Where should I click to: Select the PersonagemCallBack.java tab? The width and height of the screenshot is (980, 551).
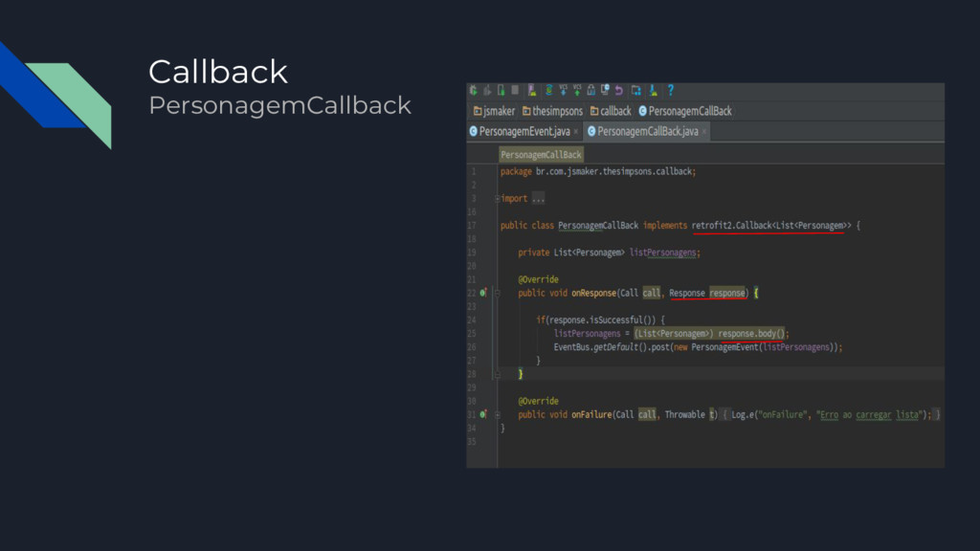click(x=647, y=131)
